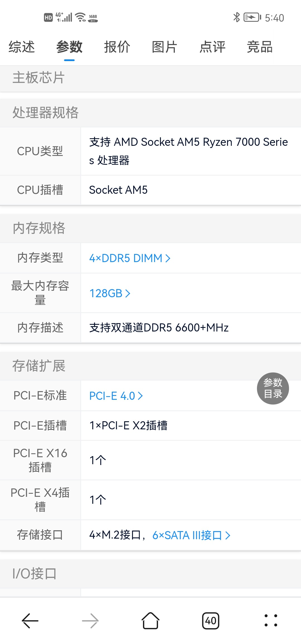Open the 128GB max memory link

[110, 293]
